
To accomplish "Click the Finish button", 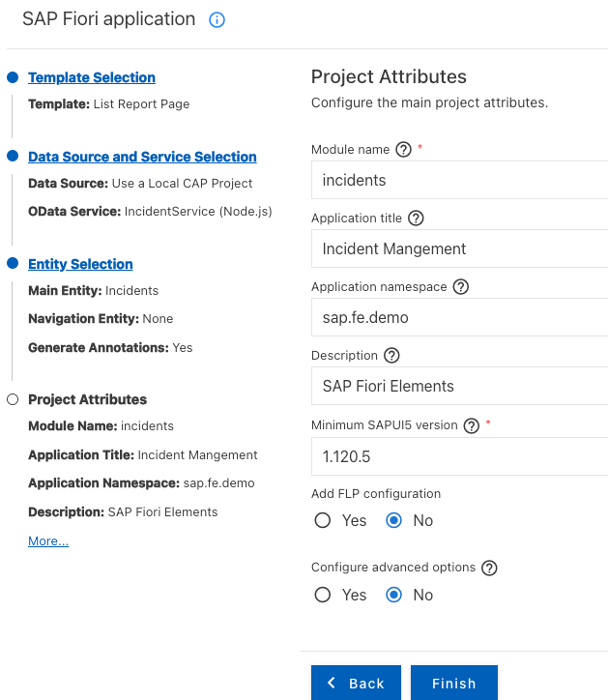I will (x=453, y=683).
